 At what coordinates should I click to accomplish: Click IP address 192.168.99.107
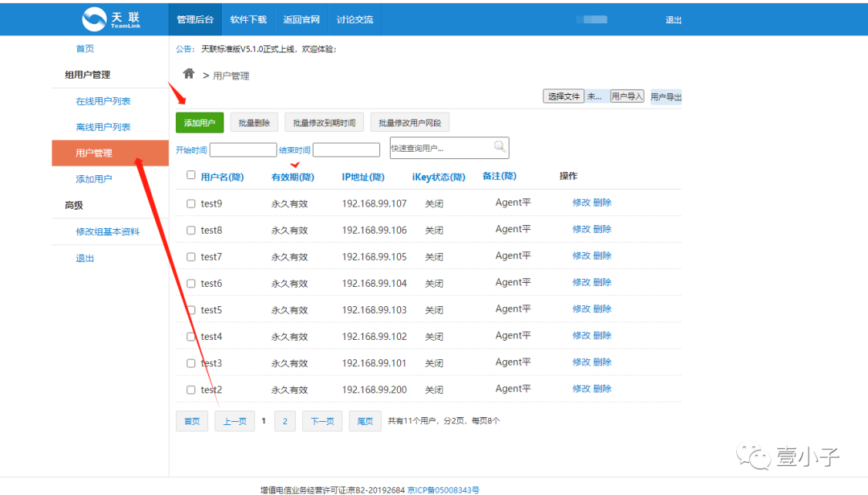coord(375,204)
